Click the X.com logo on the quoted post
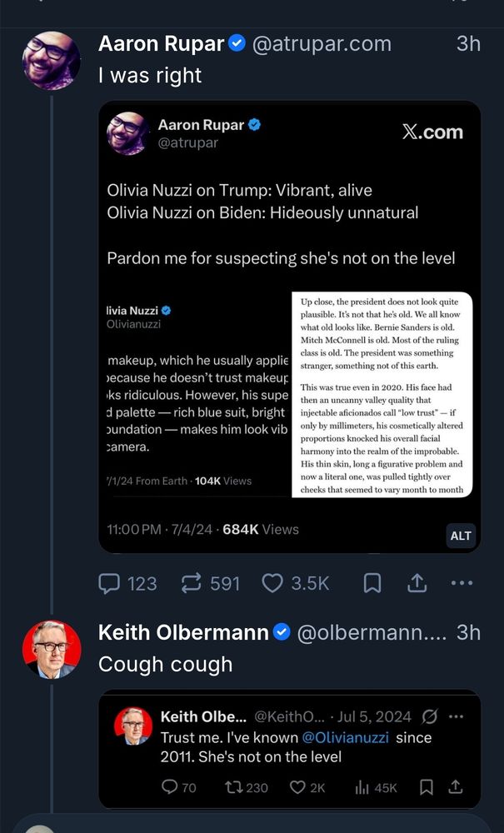 click(432, 132)
